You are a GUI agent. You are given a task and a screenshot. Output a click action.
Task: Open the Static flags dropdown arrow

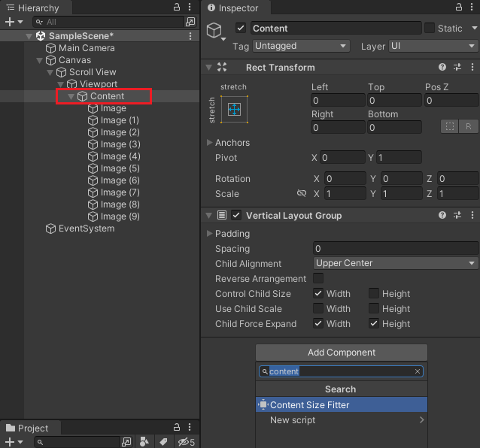[474, 28]
